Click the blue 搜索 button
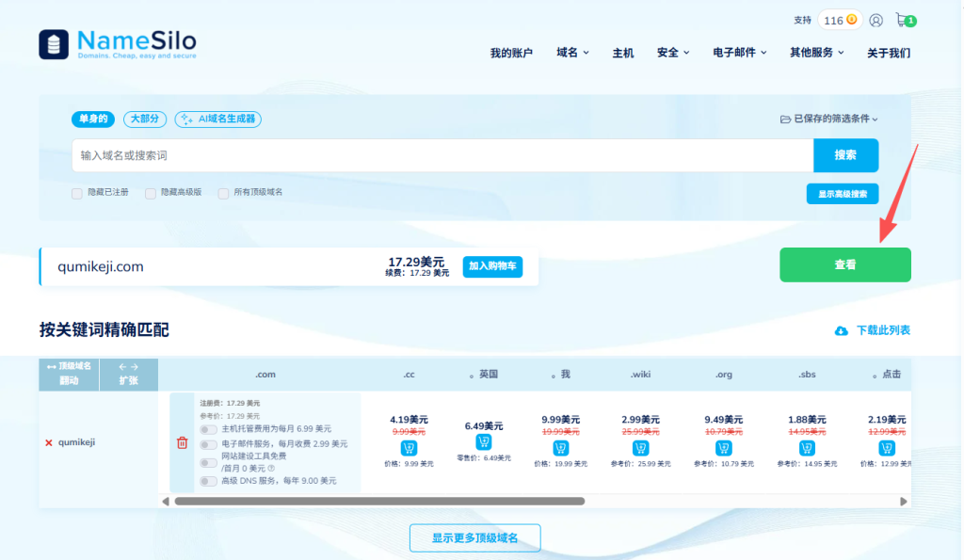The height and width of the screenshot is (560, 964). [845, 154]
